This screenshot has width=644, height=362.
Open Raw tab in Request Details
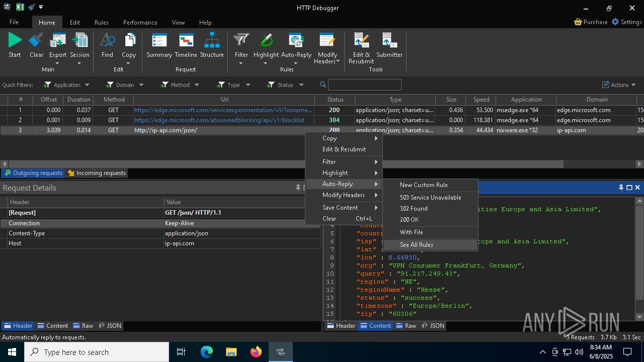[x=83, y=326]
